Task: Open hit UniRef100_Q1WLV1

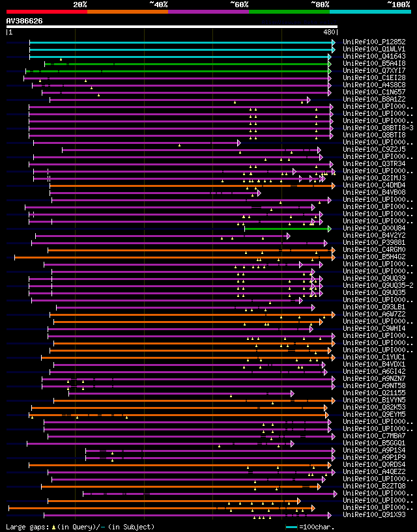Action: click(x=374, y=49)
